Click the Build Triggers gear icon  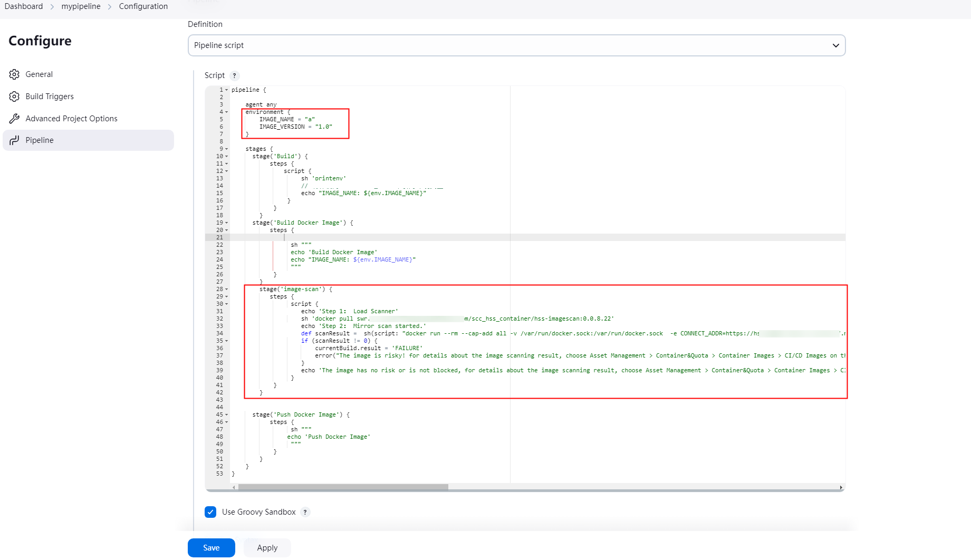(x=14, y=96)
